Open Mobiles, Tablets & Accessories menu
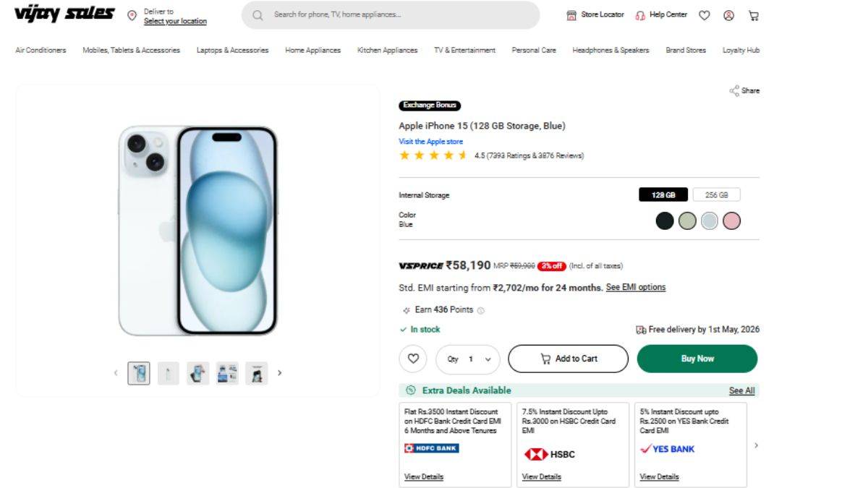868x488 pixels. (131, 51)
